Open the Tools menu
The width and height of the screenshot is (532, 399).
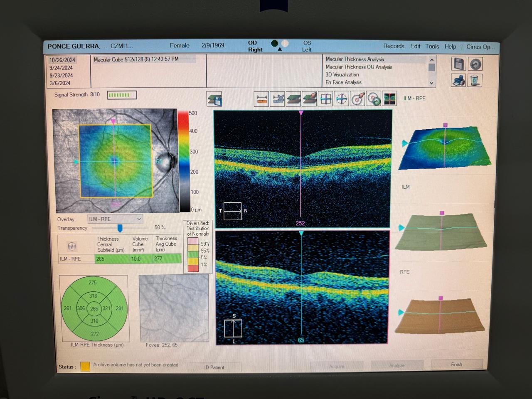432,47
